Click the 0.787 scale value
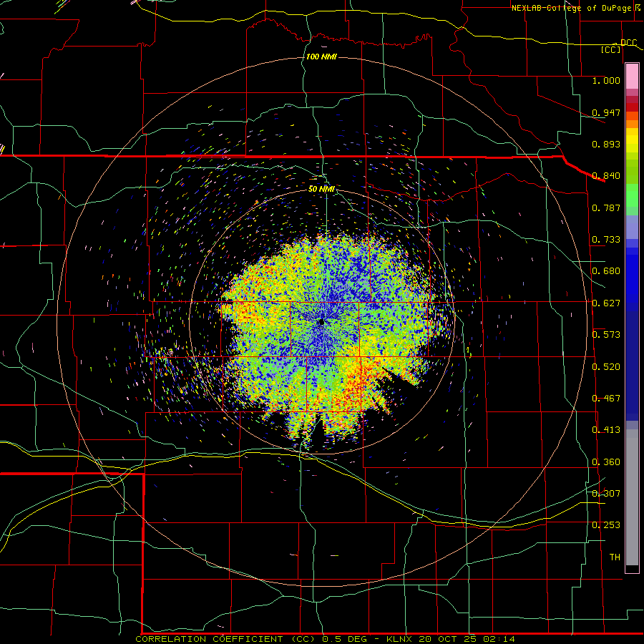Viewport: 644px width, 644px height. point(606,208)
